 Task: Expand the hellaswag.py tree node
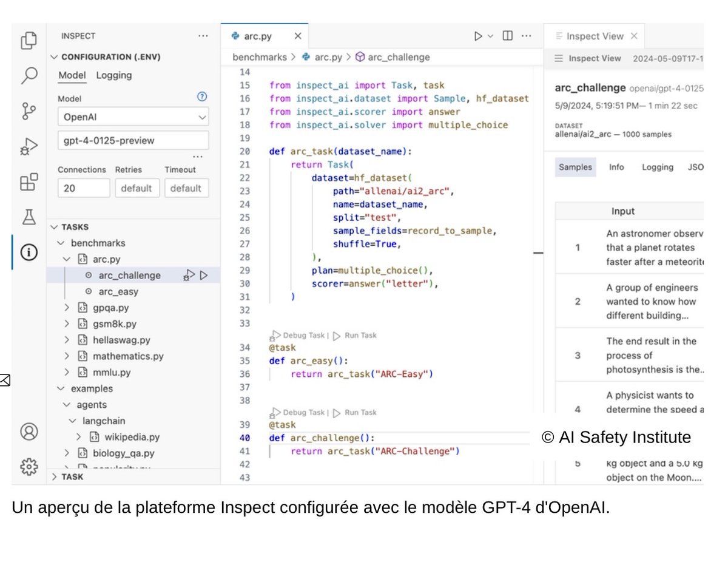pos(67,340)
